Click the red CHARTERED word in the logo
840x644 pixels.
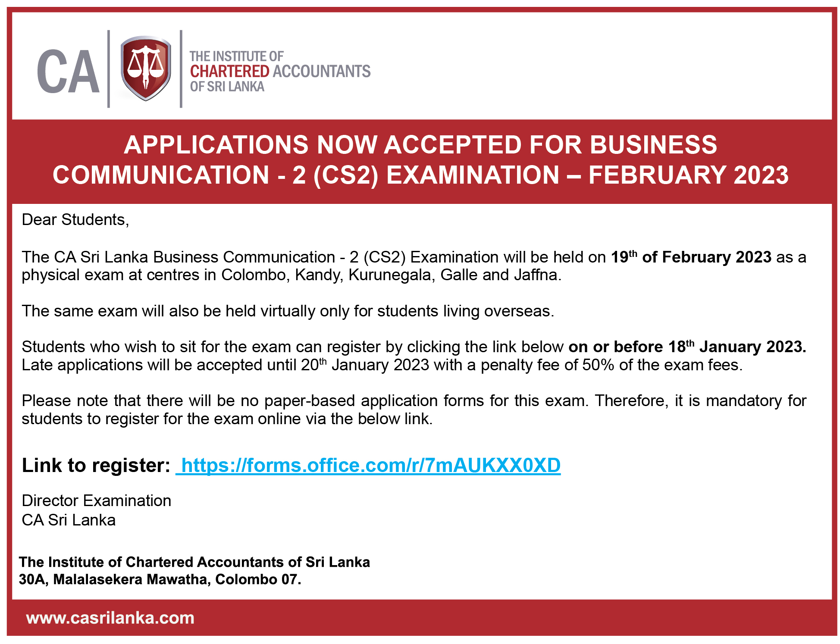pyautogui.click(x=229, y=71)
